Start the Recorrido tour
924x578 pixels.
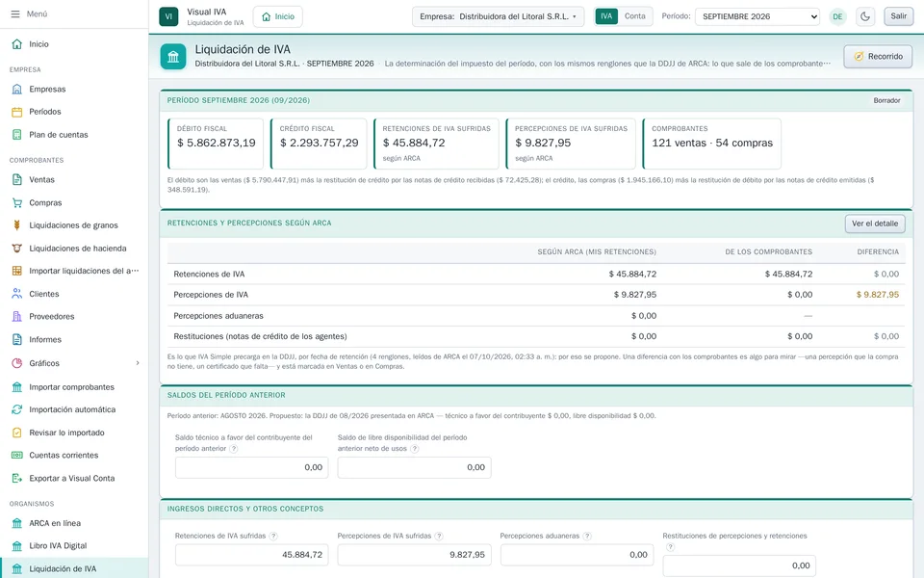pyautogui.click(x=878, y=57)
